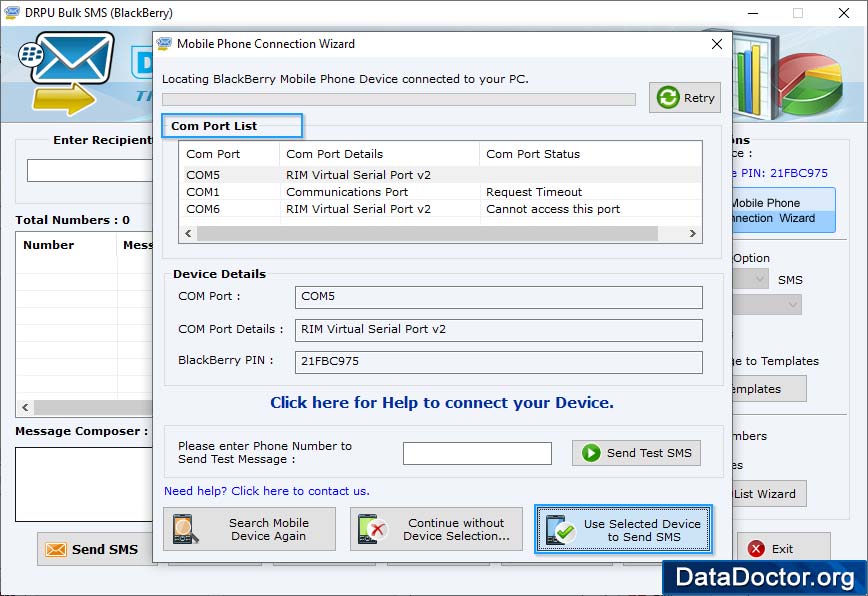Open the Need help contact us link

click(267, 491)
